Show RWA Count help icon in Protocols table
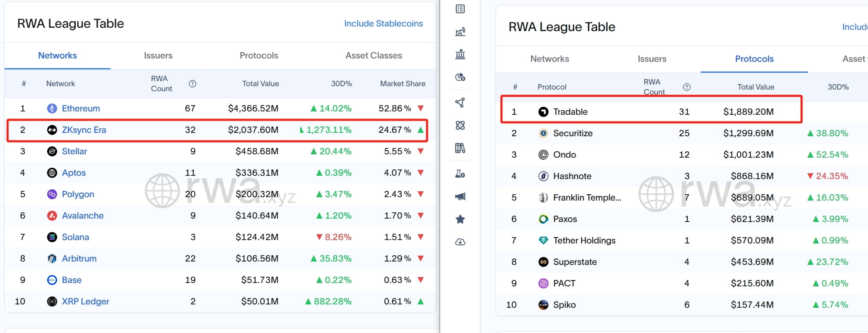Image resolution: width=868 pixels, height=333 pixels. tap(687, 87)
